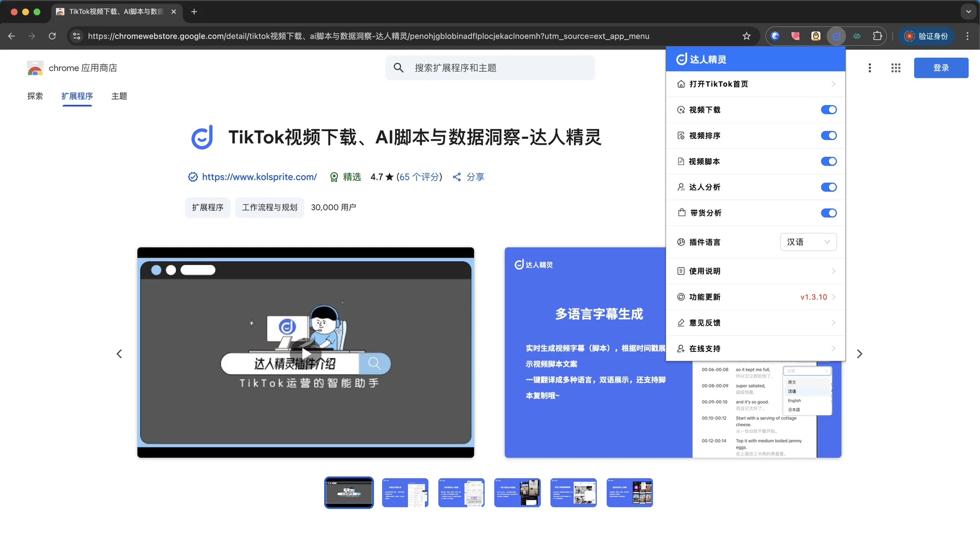
Task: Open the 插件语言 language dropdown
Action: coord(808,241)
